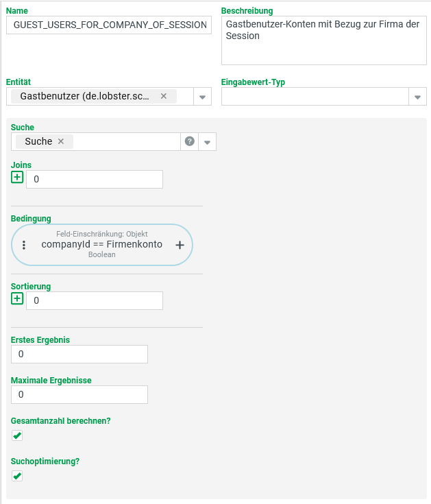
Task: Select the companyId == Firmenkonto condition
Action: pos(101,244)
